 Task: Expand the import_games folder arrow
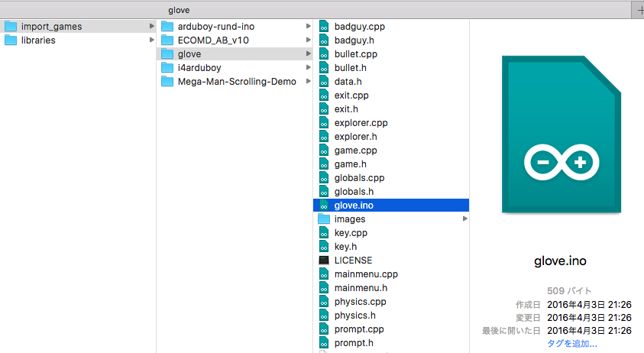151,26
